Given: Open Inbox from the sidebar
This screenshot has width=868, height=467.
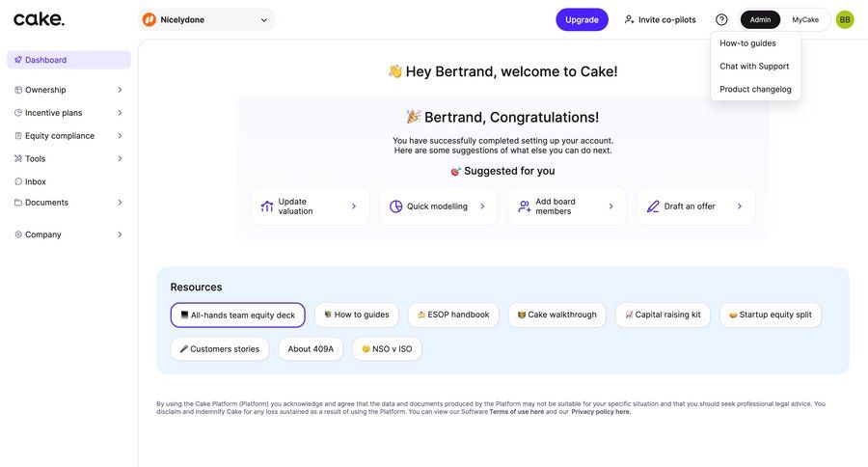Looking at the screenshot, I should pyautogui.click(x=36, y=181).
